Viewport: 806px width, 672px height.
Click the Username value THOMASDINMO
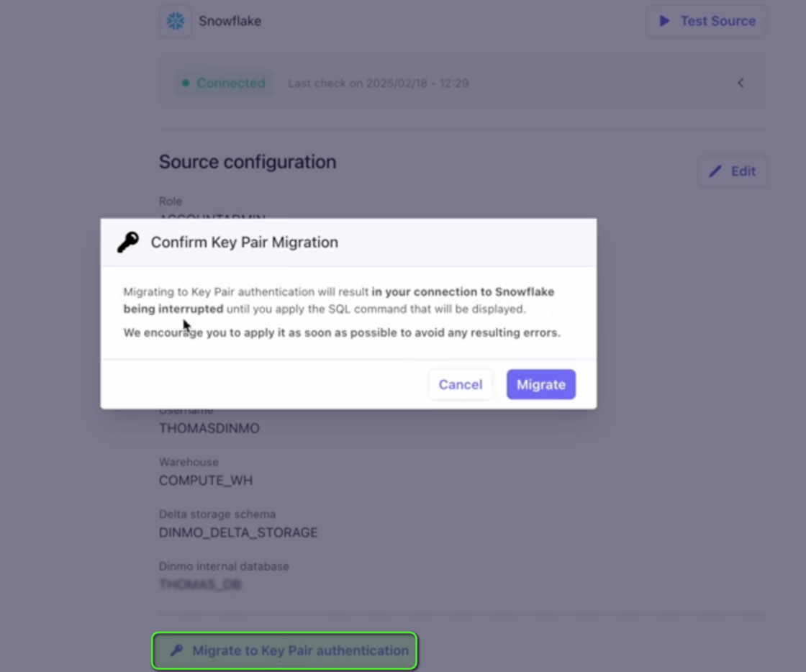click(209, 428)
